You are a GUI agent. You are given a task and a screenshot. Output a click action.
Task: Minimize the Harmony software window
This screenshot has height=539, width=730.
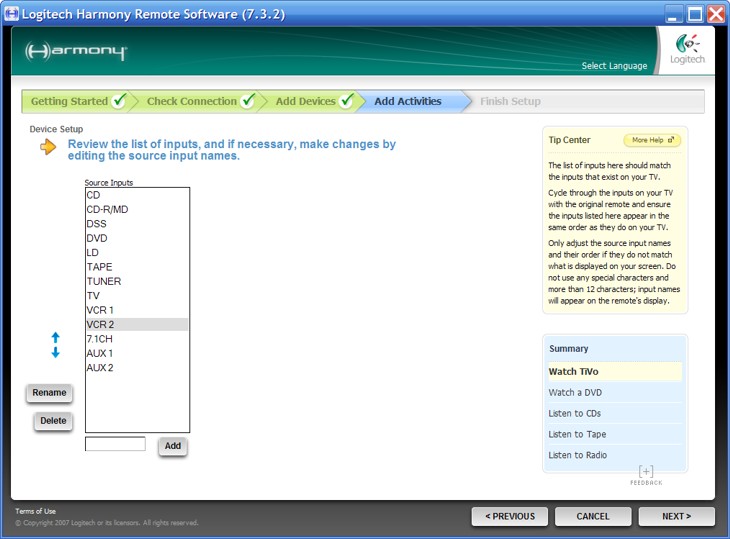[672, 14]
